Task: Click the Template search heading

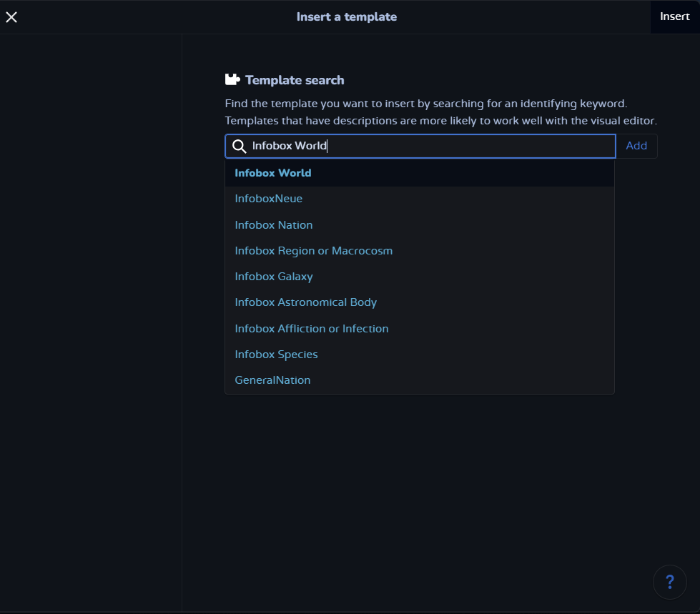Action: coord(295,80)
